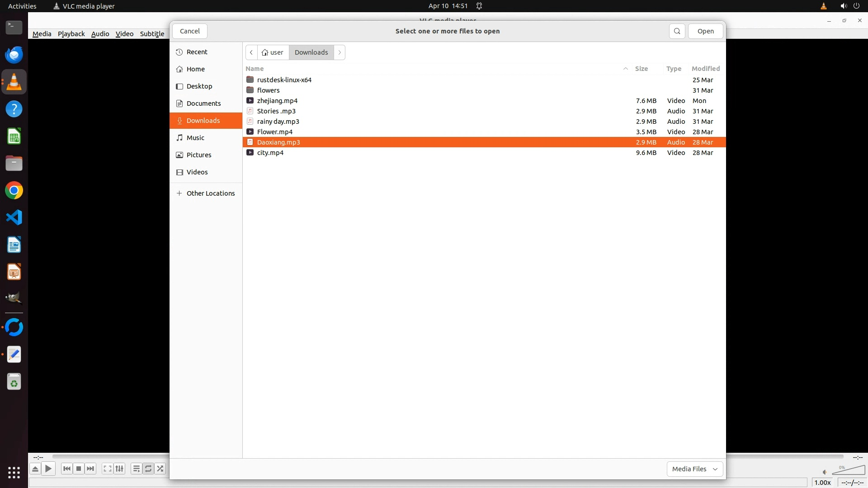Open the Audio menu
The image size is (868, 488).
100,34
